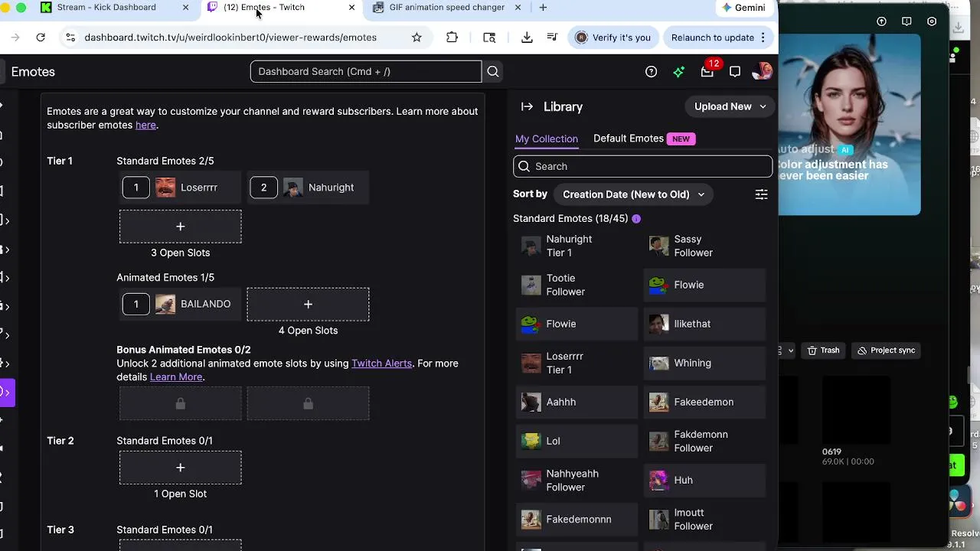Reload the Twitch dashboard page
Viewport: 980px width, 551px height.
tap(41, 37)
